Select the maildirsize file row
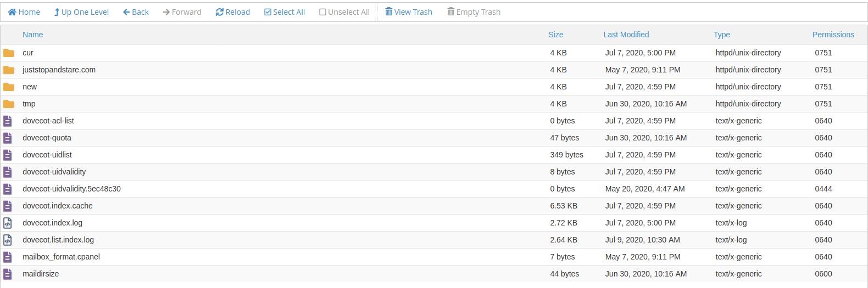Screen dimensions: 868x288 434,274
